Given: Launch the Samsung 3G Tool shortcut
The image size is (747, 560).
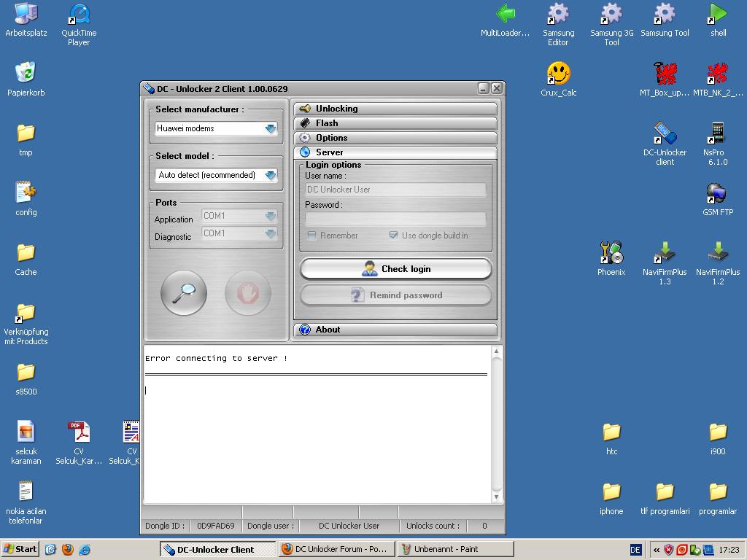Looking at the screenshot, I should pyautogui.click(x=611, y=15).
